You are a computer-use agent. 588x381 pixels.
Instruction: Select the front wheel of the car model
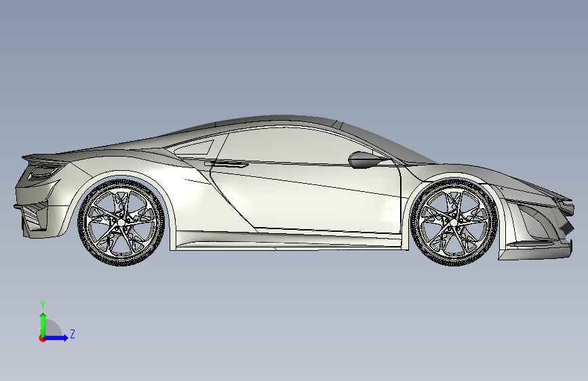point(454,222)
